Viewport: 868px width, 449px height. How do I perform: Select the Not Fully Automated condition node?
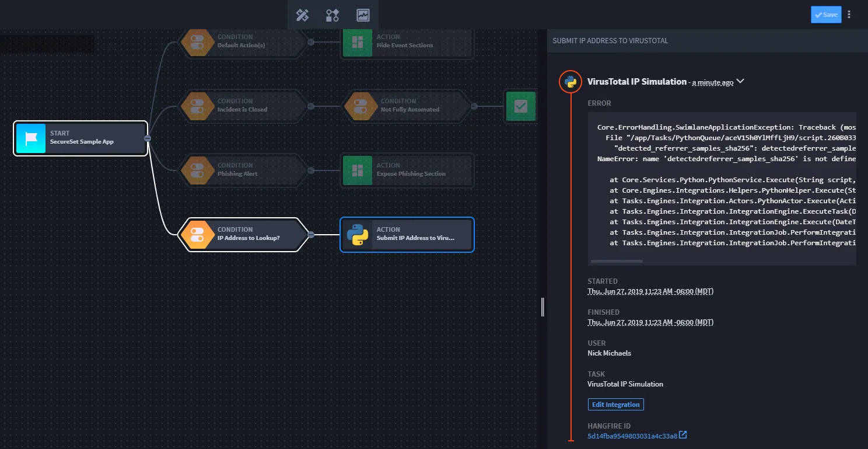(406, 106)
